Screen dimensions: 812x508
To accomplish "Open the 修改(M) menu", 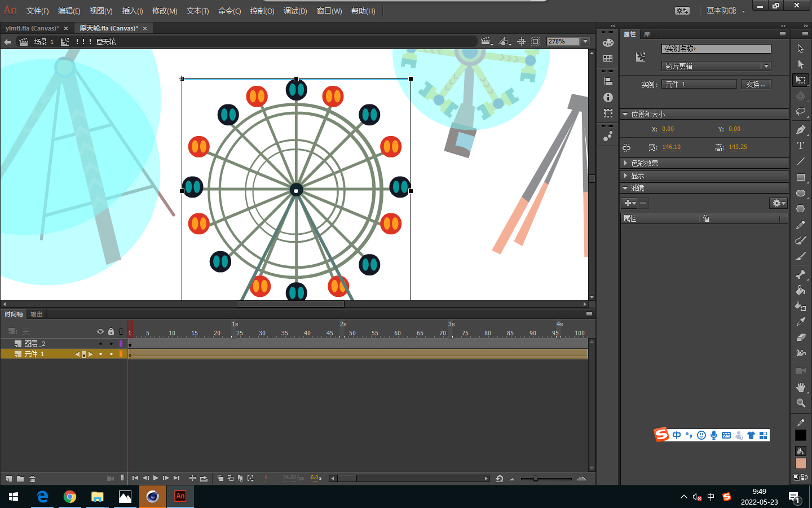I will pos(165,11).
